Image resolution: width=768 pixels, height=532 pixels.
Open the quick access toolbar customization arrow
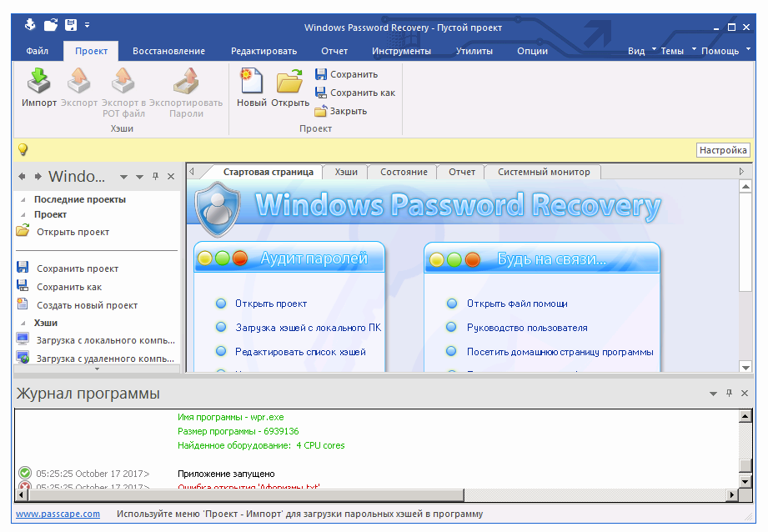pyautogui.click(x=87, y=24)
